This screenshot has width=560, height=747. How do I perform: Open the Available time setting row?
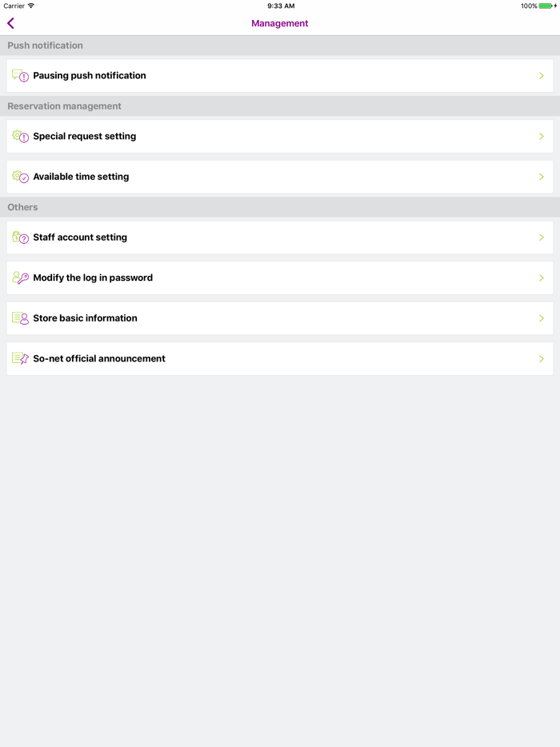(280, 176)
